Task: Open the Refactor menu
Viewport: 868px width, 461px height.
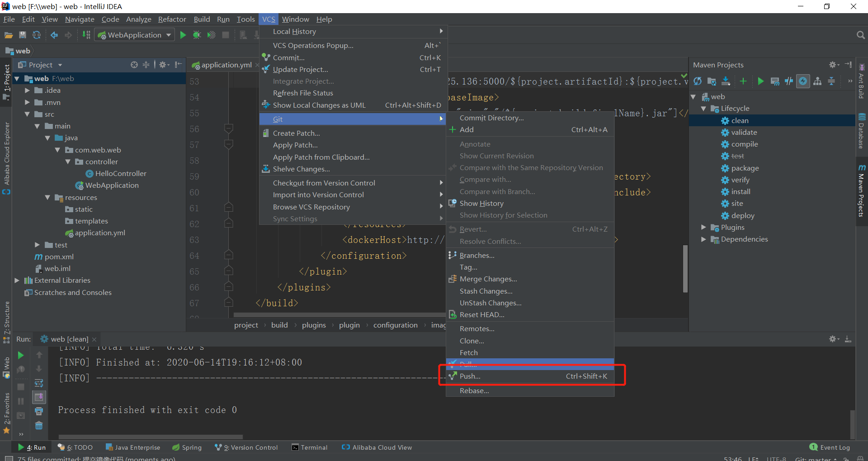Action: [172, 19]
